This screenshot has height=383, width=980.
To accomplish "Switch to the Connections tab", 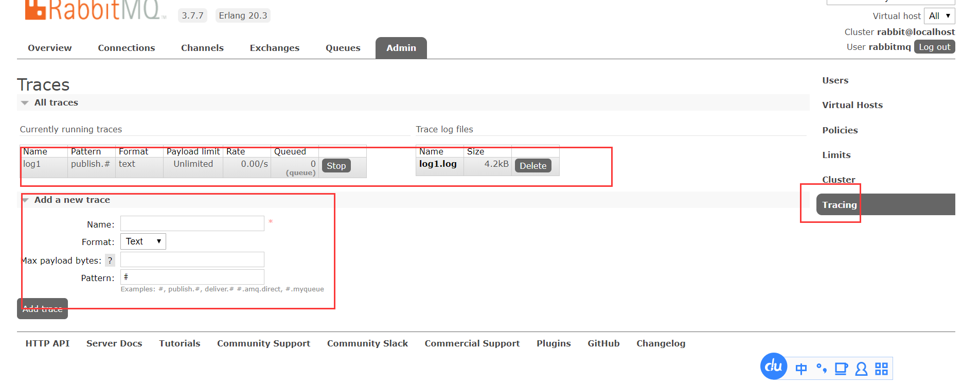I will coord(127,48).
